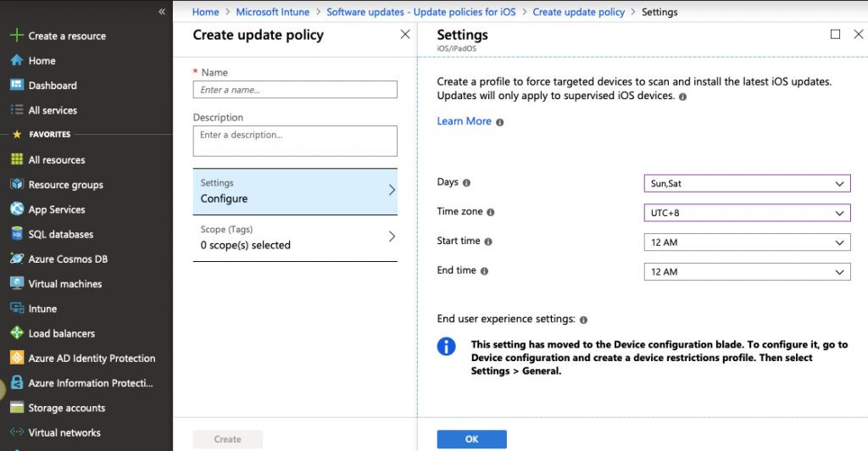Click the Resource groups cube icon
The height and width of the screenshot is (451, 868).
pyautogui.click(x=17, y=184)
